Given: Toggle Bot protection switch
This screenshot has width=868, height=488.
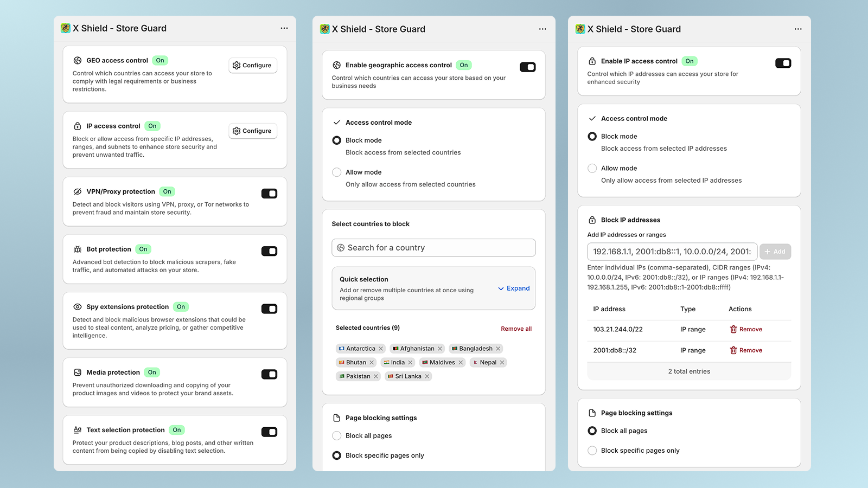Looking at the screenshot, I should click(269, 251).
